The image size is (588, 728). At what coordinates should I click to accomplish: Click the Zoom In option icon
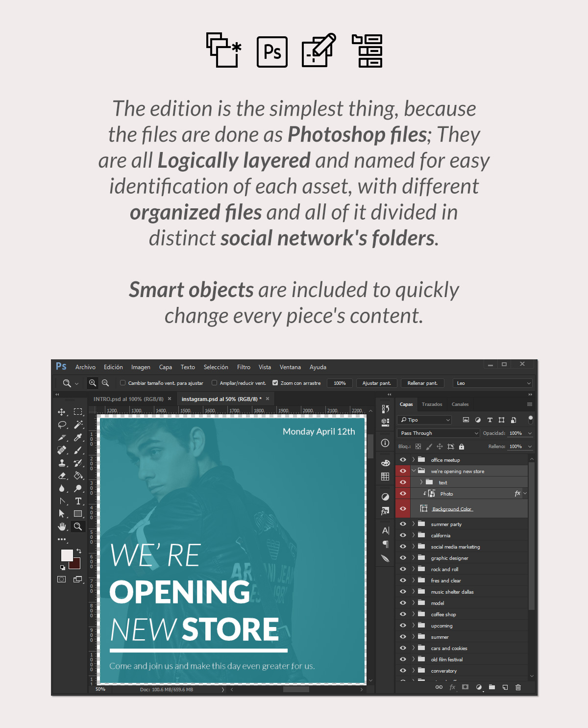92,383
